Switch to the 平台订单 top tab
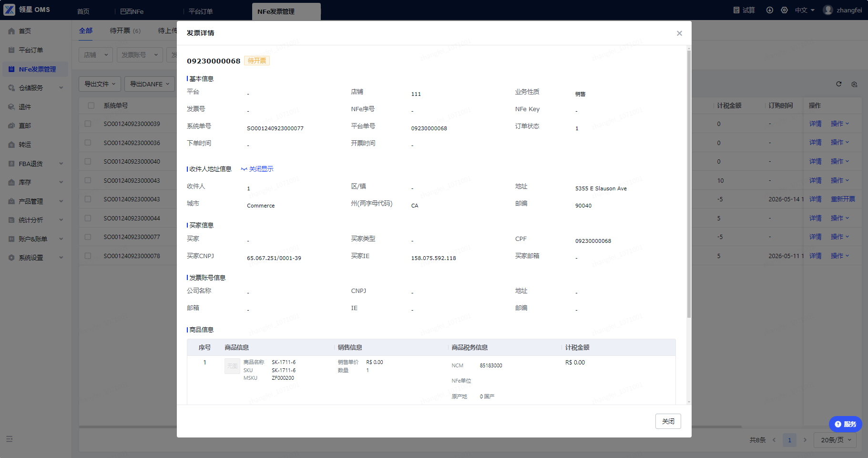Image resolution: width=868 pixels, height=458 pixels. coord(201,11)
